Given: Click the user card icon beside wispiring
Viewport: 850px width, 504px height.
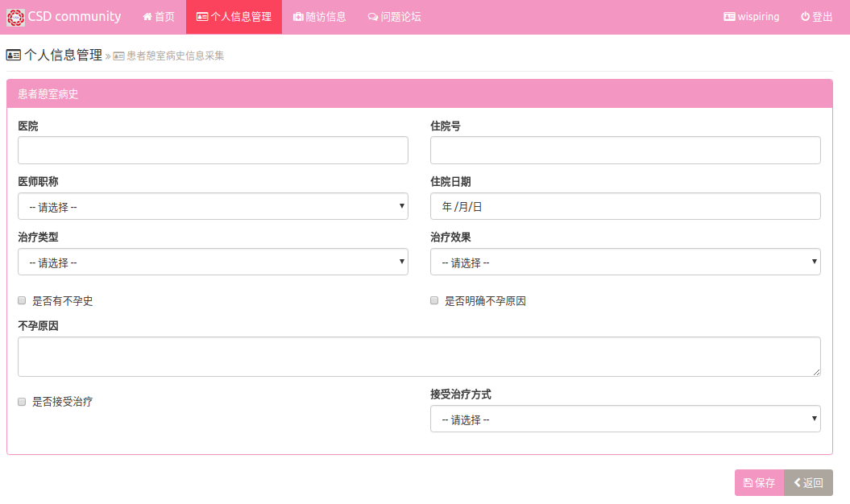Looking at the screenshot, I should pyautogui.click(x=729, y=17).
